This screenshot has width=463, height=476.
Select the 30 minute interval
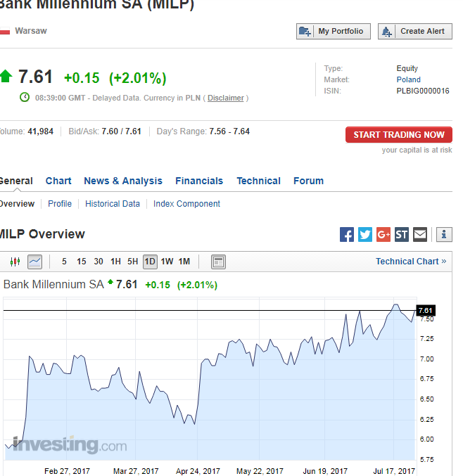coord(98,262)
